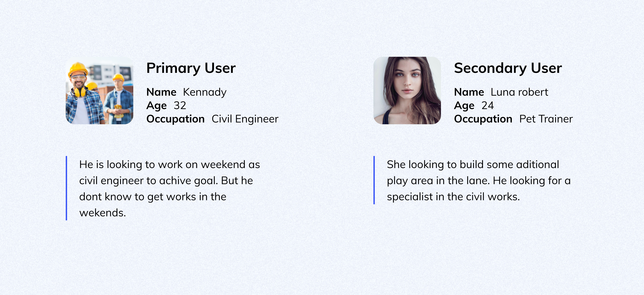Screen dimensions: 644x295
Task: Click Occupation label beside Civil Engineer
Action: click(x=176, y=119)
